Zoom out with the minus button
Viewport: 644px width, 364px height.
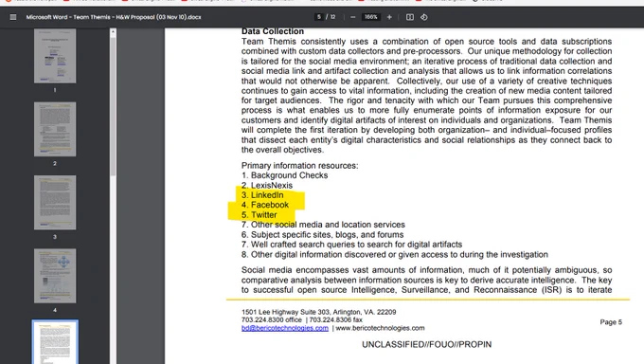(353, 17)
